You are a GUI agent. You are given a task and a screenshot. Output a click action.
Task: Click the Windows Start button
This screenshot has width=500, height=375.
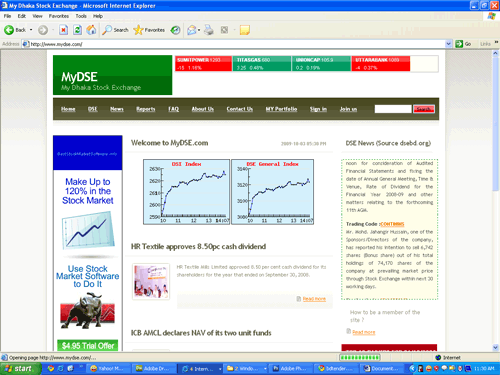[20, 368]
